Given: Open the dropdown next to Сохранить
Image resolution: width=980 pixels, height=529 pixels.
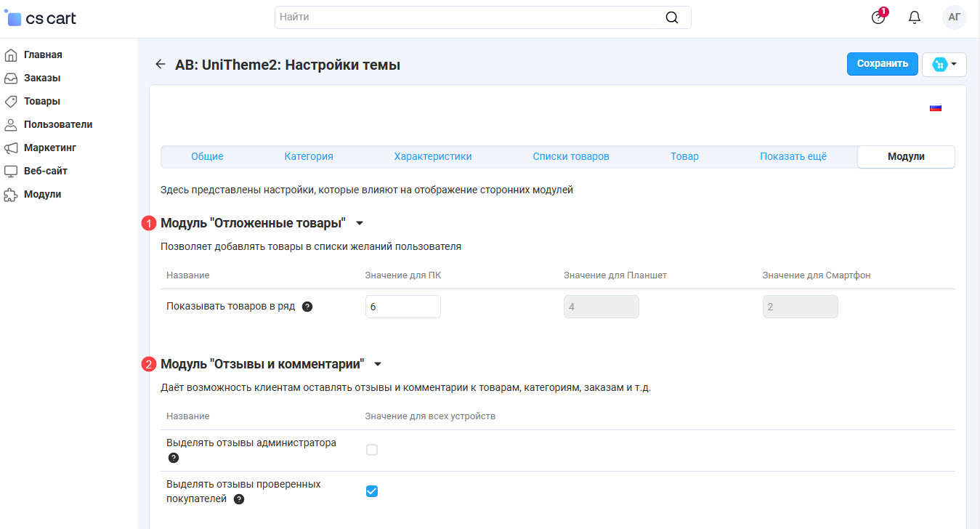Looking at the screenshot, I should click(944, 64).
